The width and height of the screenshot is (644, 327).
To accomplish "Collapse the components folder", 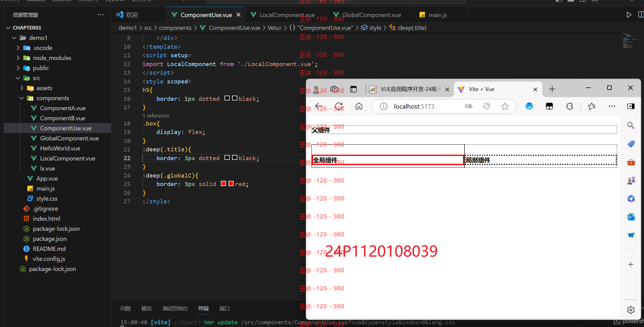I will pyautogui.click(x=22, y=98).
